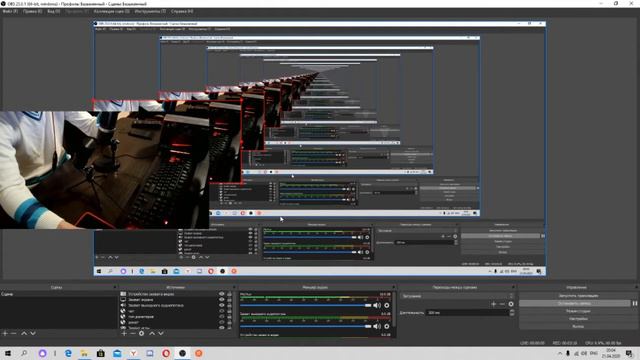The height and width of the screenshot is (360, 640).
Task: Open Mic/Aux audio settings gear
Action: pos(387,305)
